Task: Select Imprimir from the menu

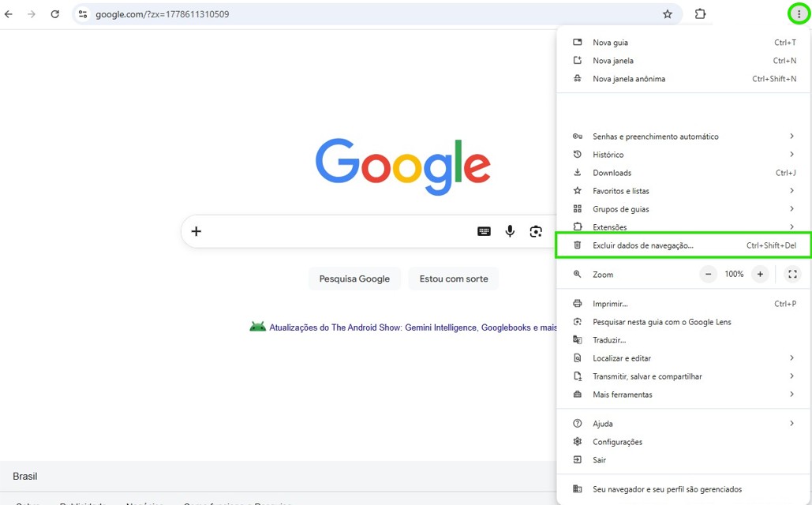Action: [x=683, y=304]
